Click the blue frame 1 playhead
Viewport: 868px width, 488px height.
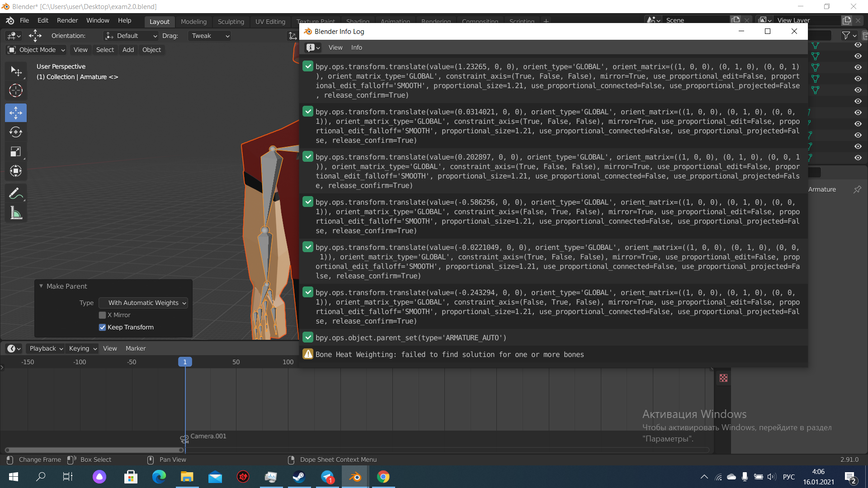[185, 362]
